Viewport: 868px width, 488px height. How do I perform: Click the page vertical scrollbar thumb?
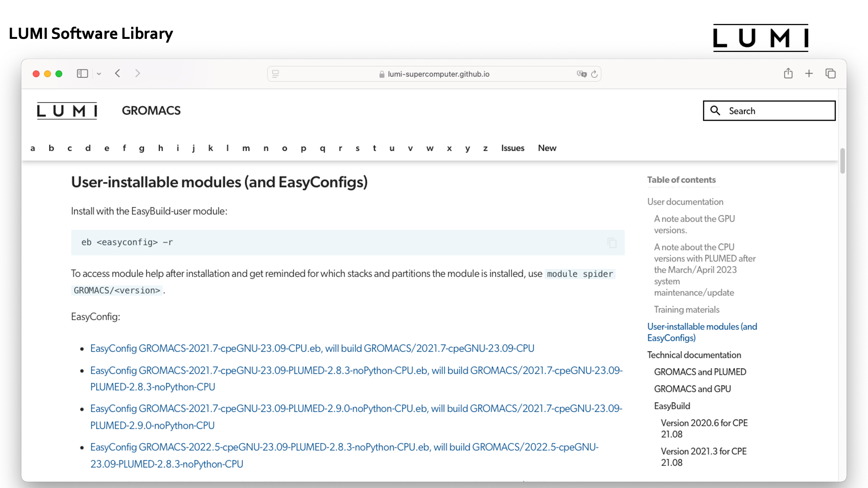[842, 161]
